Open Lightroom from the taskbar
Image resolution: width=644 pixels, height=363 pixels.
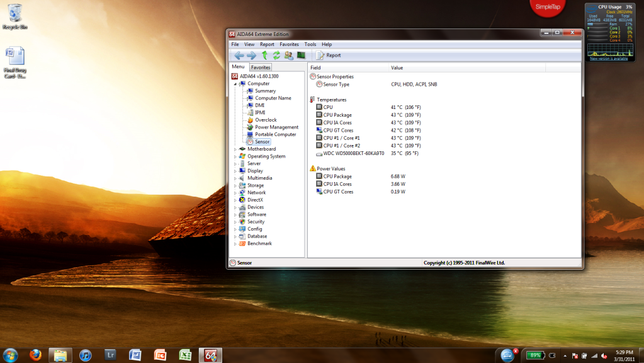110,355
